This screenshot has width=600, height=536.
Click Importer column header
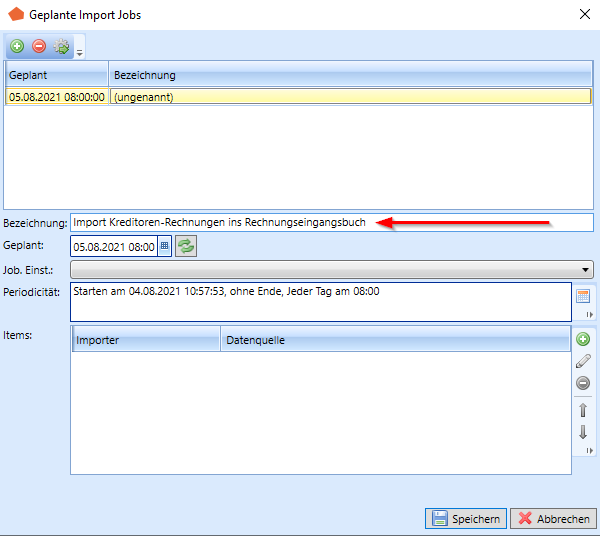[146, 340]
